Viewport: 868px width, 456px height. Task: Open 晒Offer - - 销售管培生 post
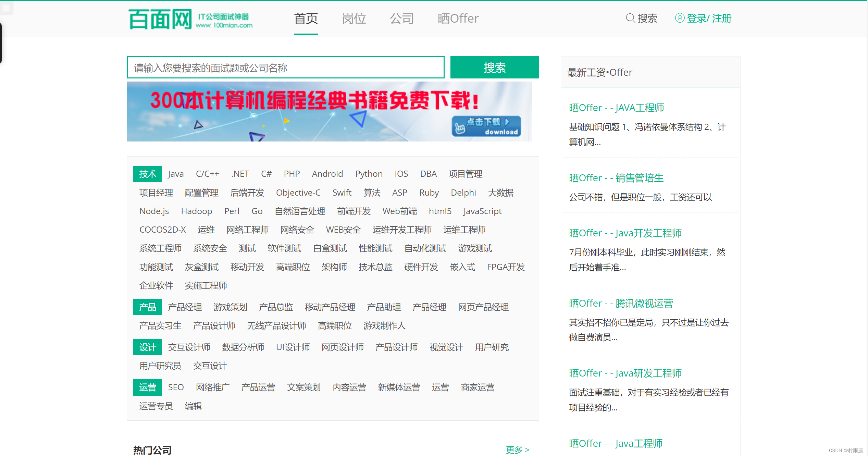point(616,178)
